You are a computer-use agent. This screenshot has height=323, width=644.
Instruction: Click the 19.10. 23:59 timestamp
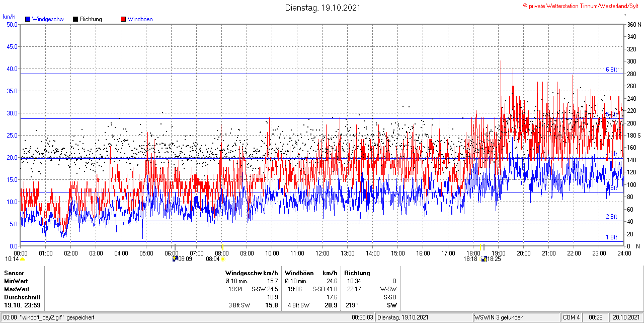click(22, 305)
